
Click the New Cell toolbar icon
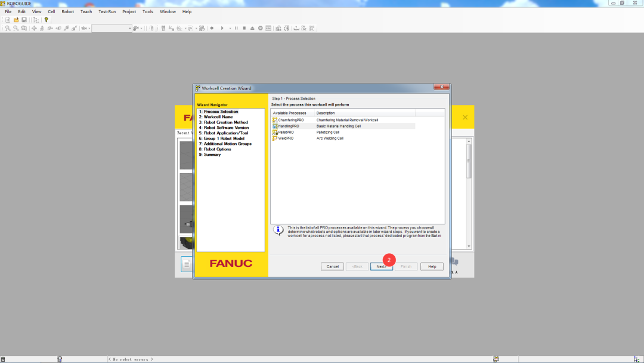8,20
